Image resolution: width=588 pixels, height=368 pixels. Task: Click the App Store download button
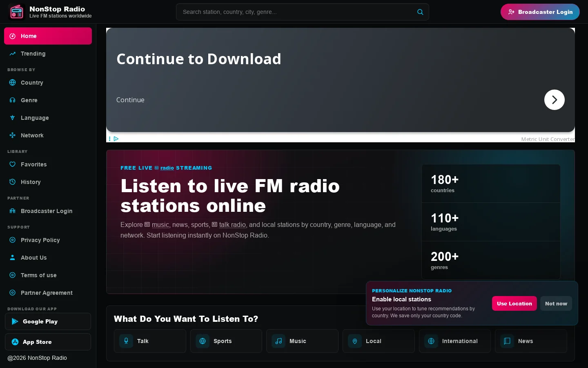pos(48,342)
